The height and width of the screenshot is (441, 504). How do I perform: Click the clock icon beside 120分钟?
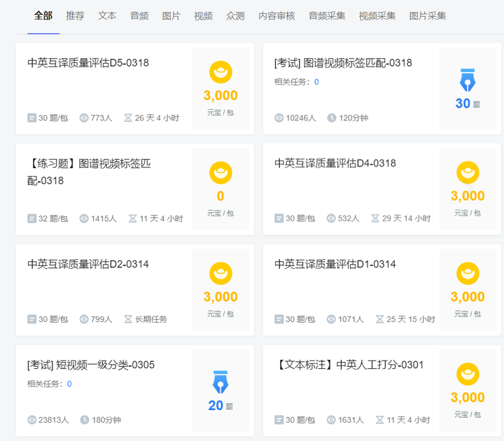tap(332, 118)
